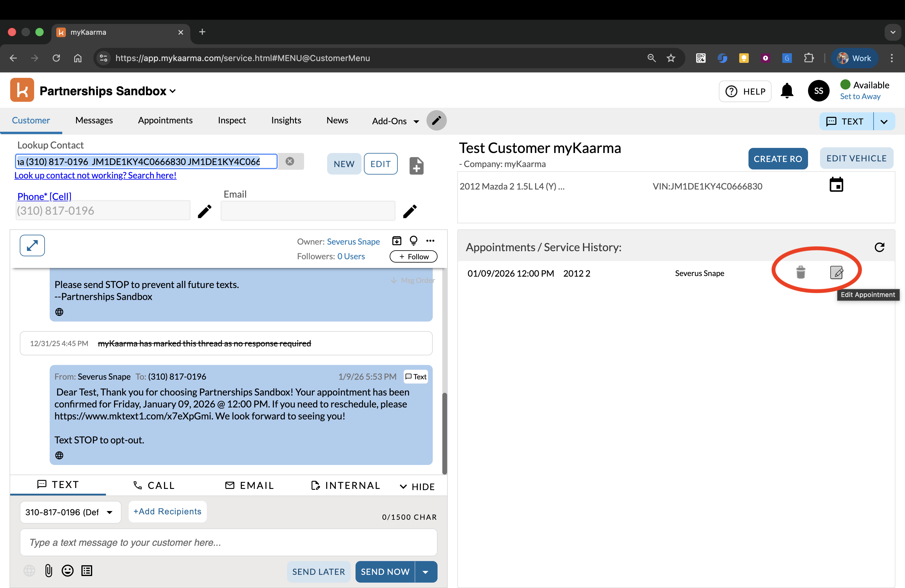Image resolution: width=905 pixels, height=588 pixels.
Task: Follow this conversation thread
Action: tap(413, 256)
